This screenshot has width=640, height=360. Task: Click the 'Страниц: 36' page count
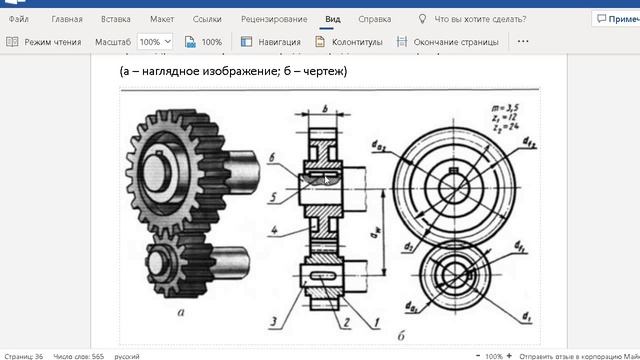point(24,356)
